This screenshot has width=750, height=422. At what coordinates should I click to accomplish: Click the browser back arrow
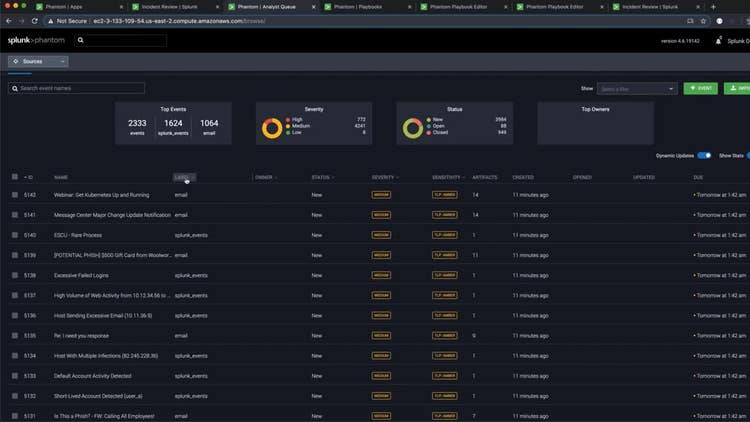click(8, 20)
